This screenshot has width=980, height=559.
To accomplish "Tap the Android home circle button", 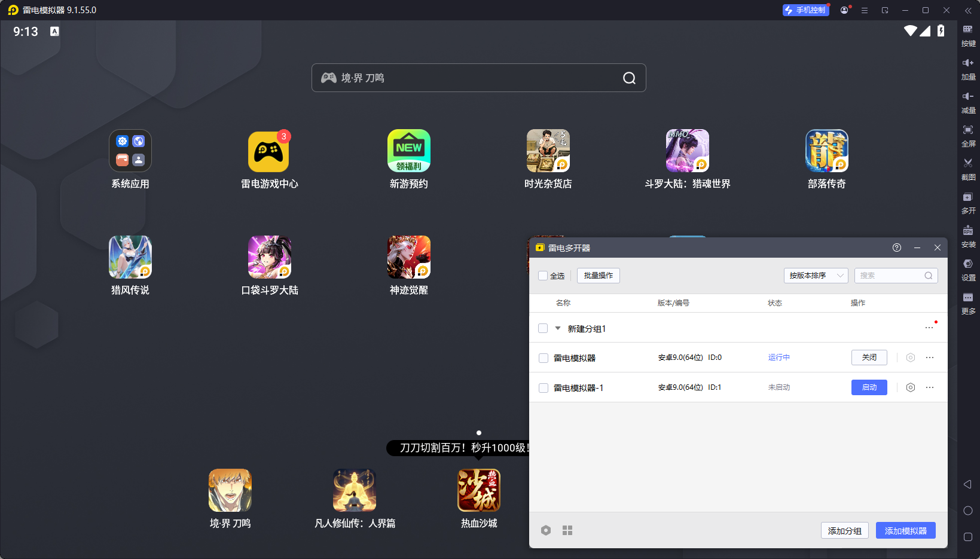I will (968, 511).
